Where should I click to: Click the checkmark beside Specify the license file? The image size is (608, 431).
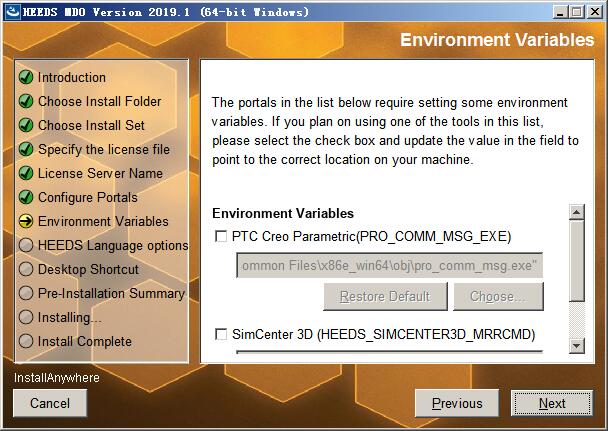(26, 149)
